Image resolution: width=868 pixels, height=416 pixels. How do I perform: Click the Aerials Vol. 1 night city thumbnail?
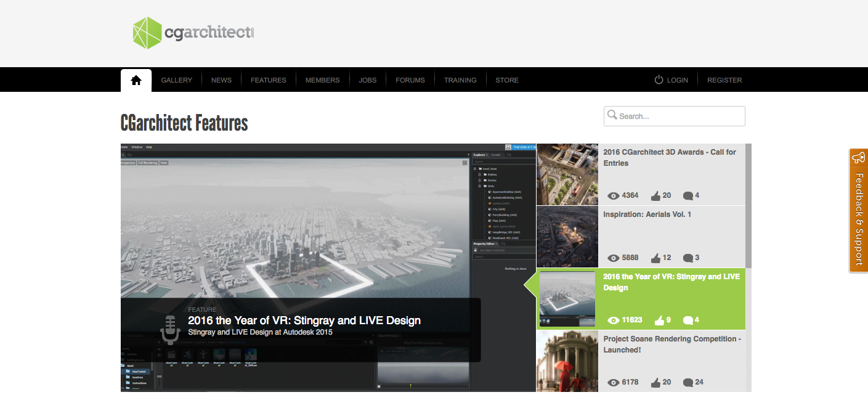pyautogui.click(x=567, y=237)
